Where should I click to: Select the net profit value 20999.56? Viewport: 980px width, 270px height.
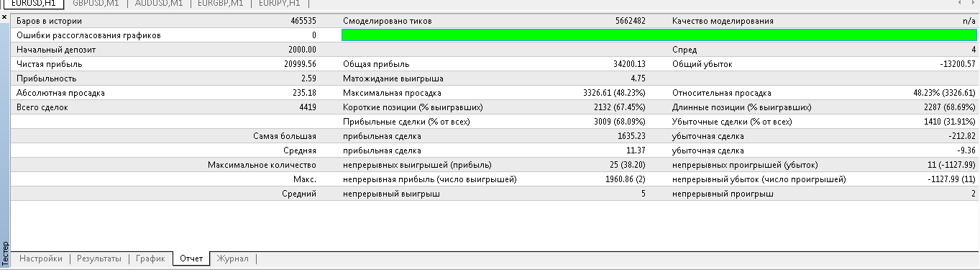click(x=300, y=64)
